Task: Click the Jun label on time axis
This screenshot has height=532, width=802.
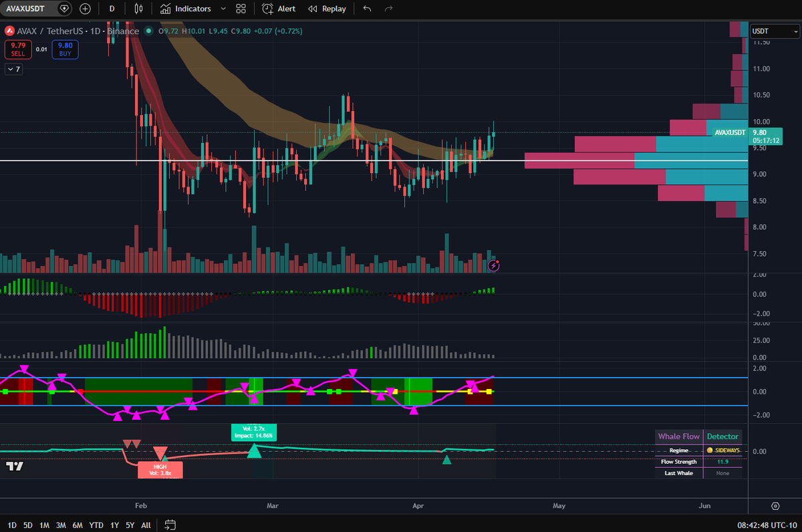Action: (704, 506)
